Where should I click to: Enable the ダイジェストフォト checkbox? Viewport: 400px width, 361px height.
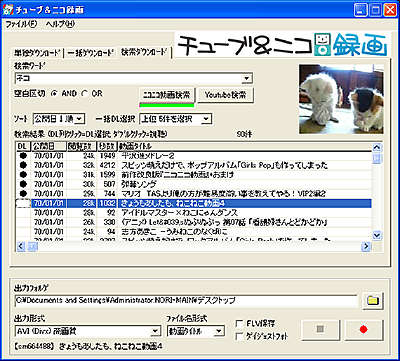(239, 336)
